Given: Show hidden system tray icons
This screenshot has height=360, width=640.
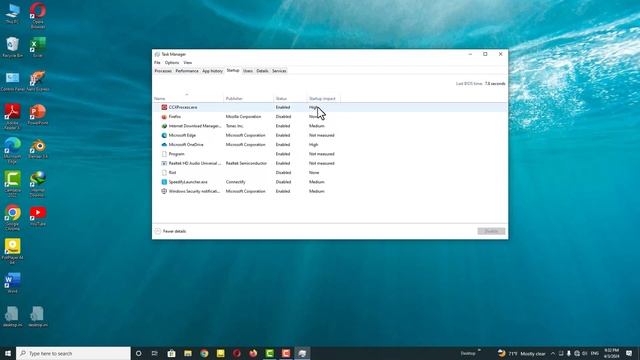Looking at the screenshot, I should pyautogui.click(x=553, y=353).
